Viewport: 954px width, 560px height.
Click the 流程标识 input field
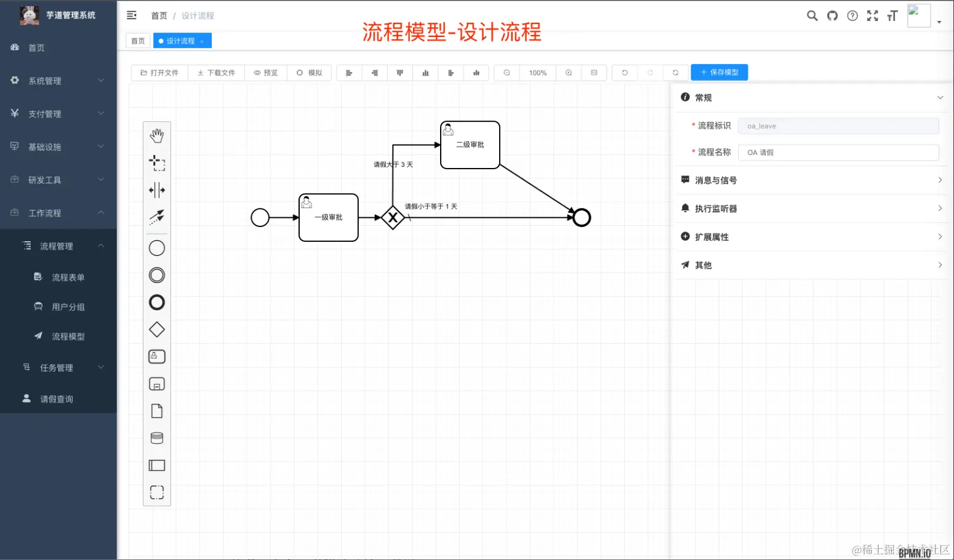coord(838,126)
